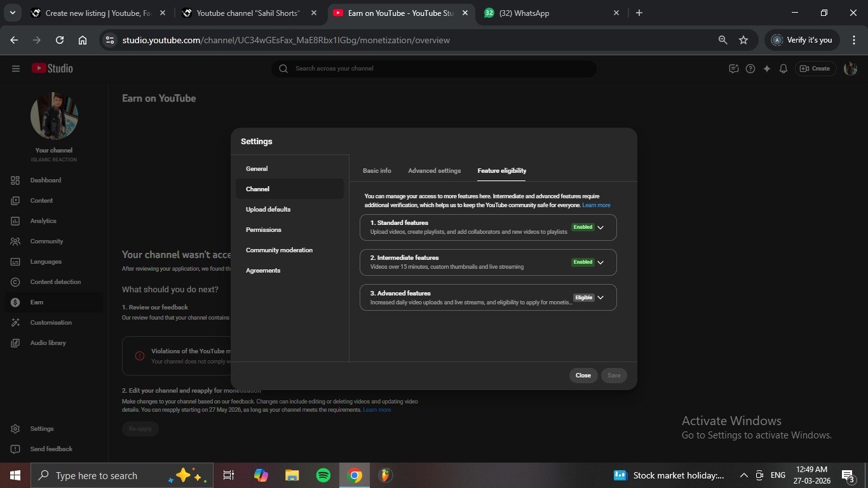Click the Close button in dialog
868x488 pixels.
tap(583, 376)
